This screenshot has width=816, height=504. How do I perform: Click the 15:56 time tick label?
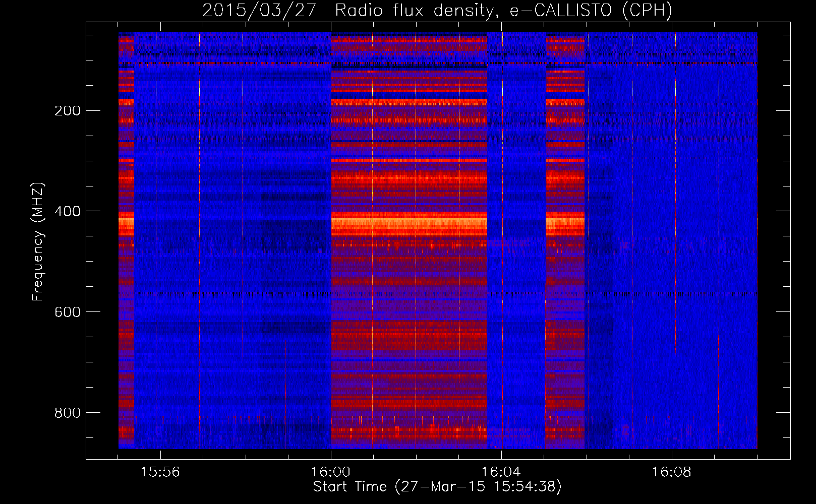click(160, 472)
